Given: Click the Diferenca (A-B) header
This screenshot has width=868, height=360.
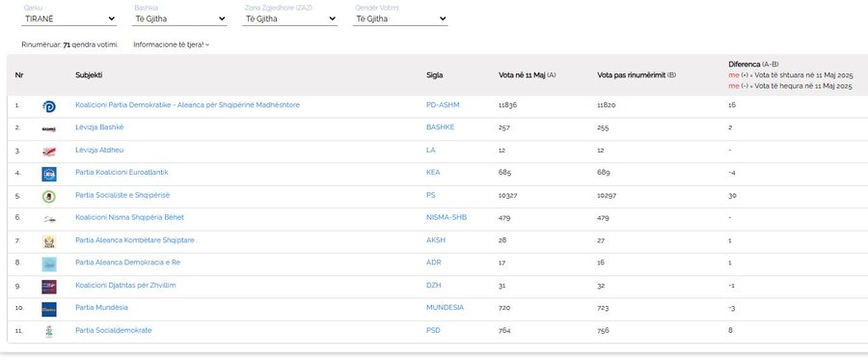Looking at the screenshot, I should [x=753, y=65].
